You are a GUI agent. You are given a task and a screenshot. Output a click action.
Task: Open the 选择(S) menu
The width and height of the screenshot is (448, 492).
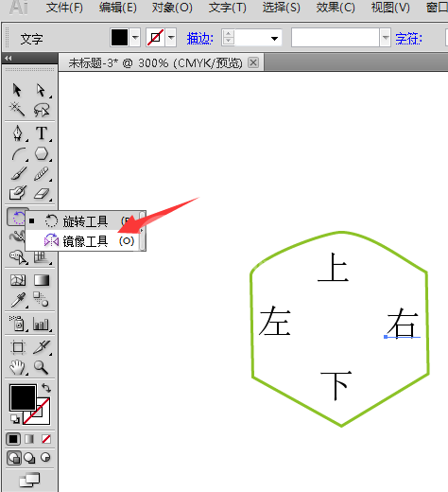click(x=282, y=8)
